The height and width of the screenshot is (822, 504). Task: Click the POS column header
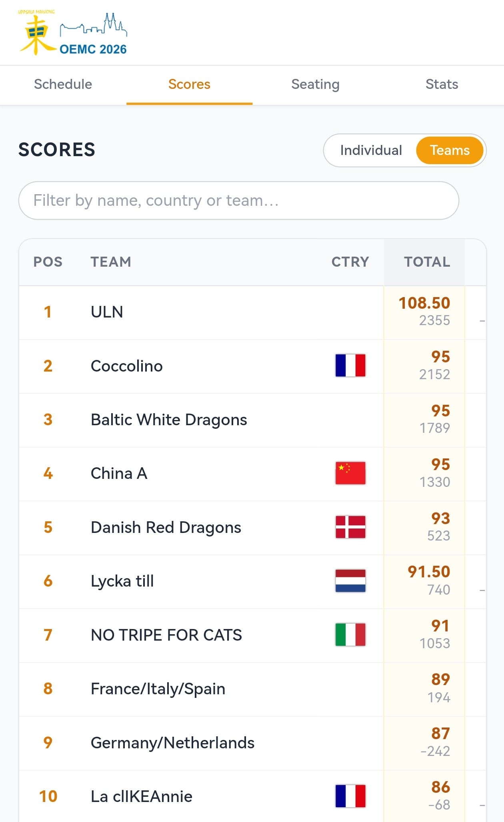click(x=48, y=262)
